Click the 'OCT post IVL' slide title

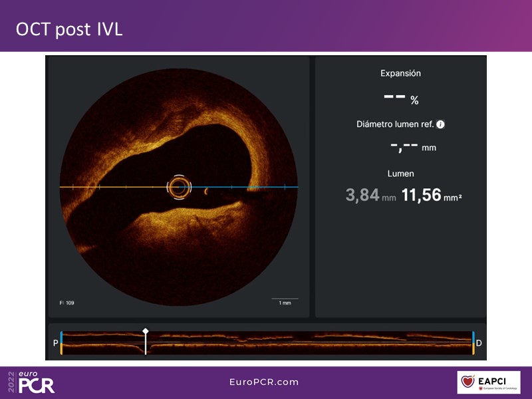point(69,30)
